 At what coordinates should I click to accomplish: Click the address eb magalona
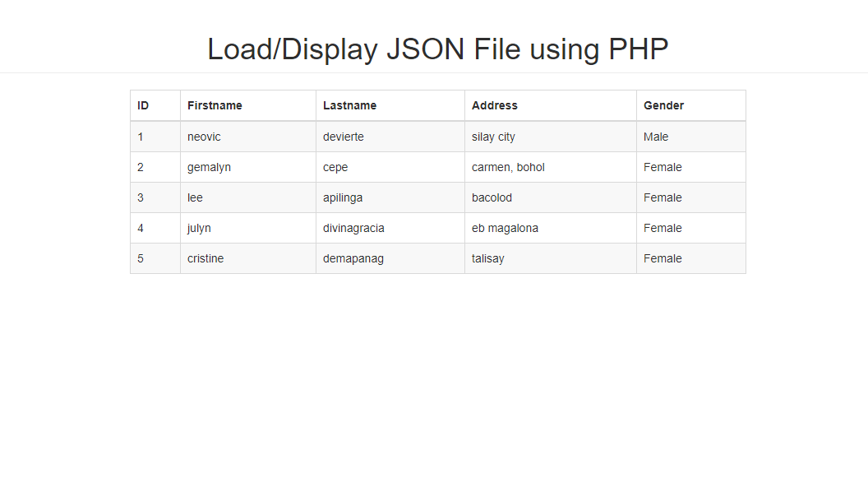click(x=505, y=228)
